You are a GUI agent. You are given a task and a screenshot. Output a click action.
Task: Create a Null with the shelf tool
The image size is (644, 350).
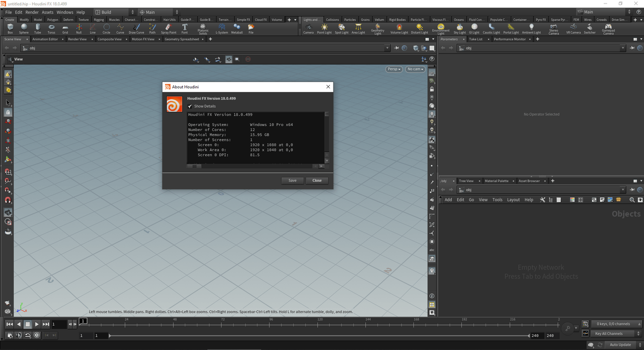click(79, 29)
